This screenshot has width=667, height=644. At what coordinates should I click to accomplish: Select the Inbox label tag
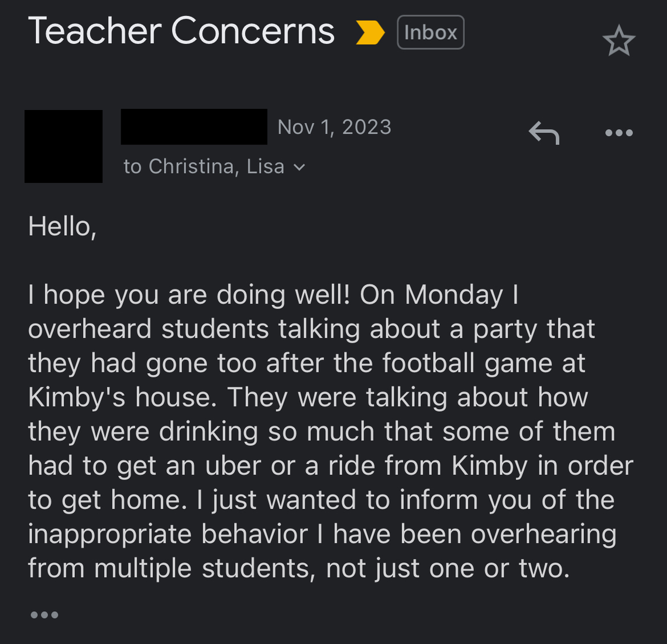[x=430, y=32]
